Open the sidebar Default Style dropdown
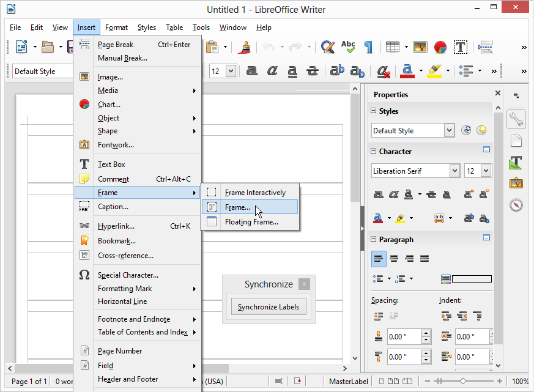This screenshot has width=534, height=392. point(449,130)
